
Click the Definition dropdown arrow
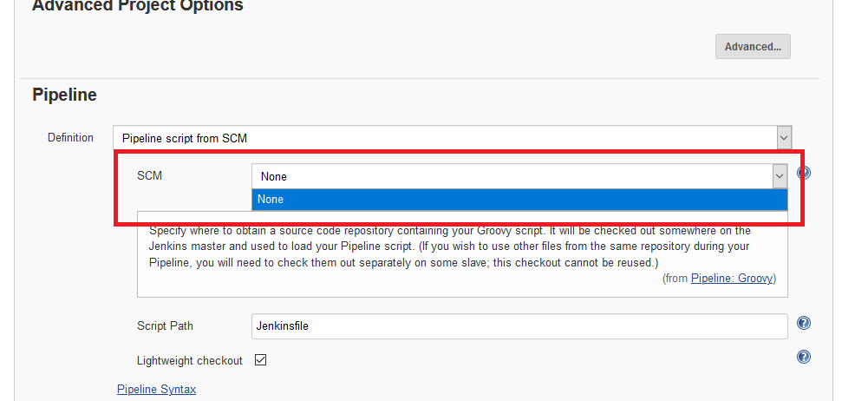(784, 138)
